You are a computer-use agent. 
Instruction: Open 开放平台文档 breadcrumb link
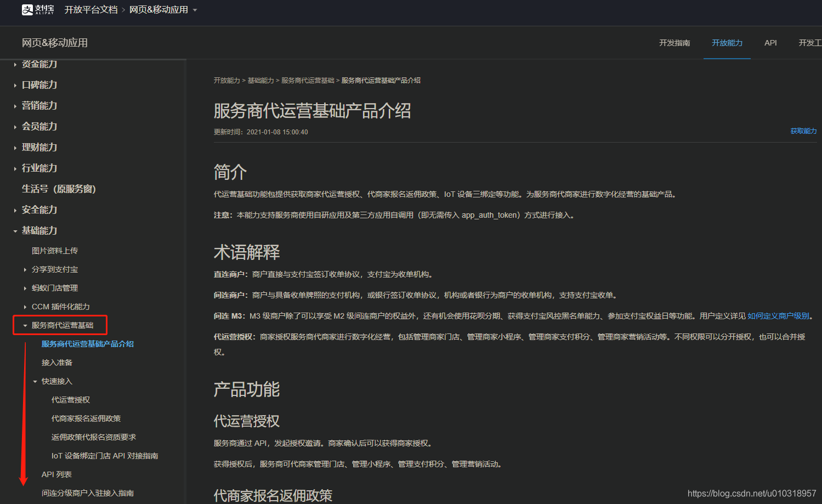(x=91, y=10)
